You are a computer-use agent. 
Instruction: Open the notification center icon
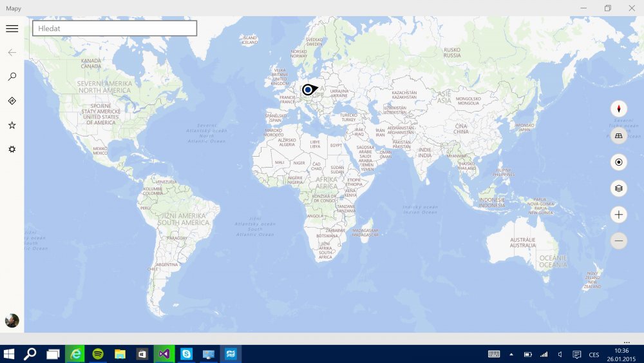[x=576, y=355]
